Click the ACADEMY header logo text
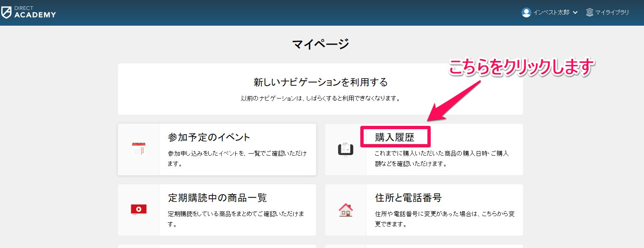The image size is (644, 248). 35,15
